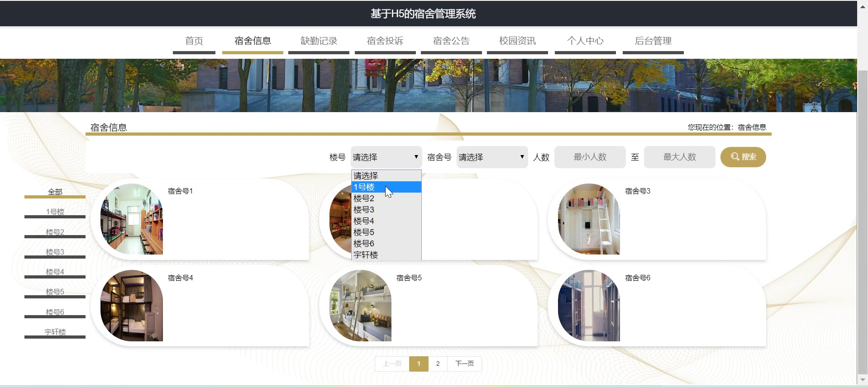Click the 基于H5的宿舍管理系统 header title
The width and height of the screenshot is (868, 387).
coord(423,14)
